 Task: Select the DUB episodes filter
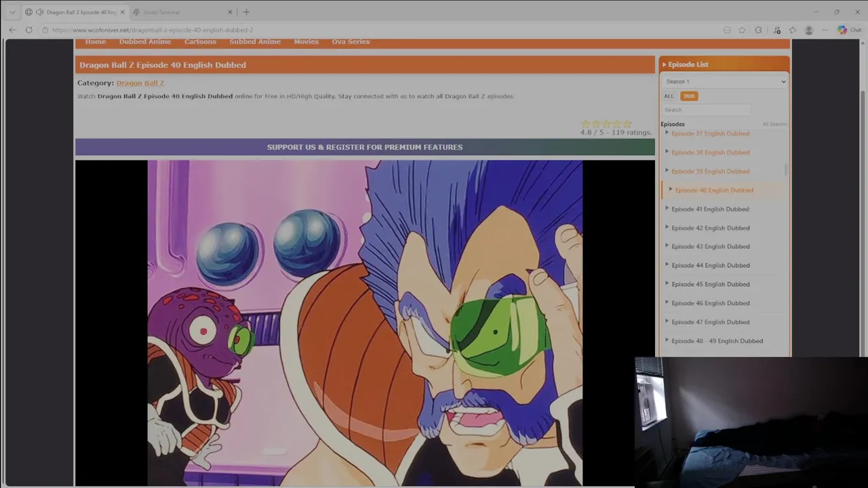(x=689, y=96)
